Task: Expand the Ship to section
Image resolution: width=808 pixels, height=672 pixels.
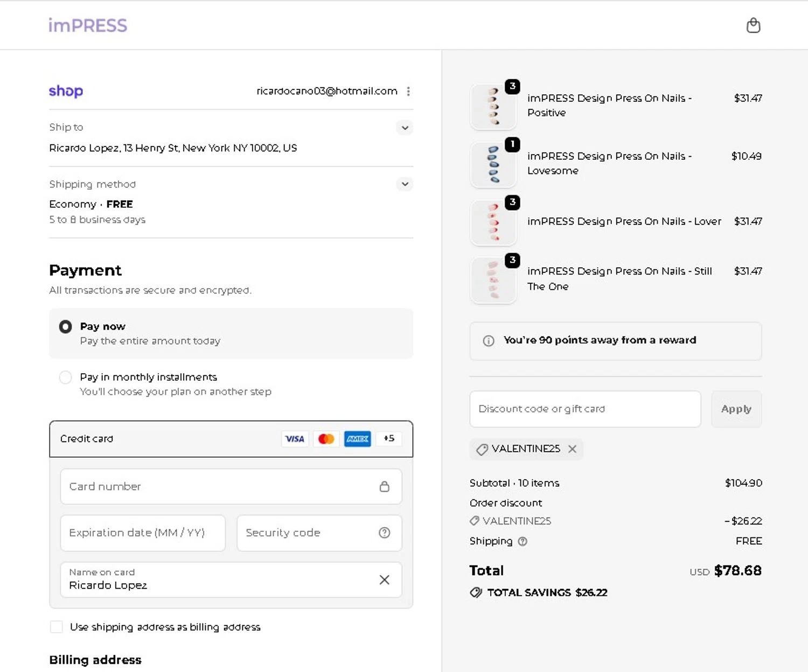Action: [405, 128]
